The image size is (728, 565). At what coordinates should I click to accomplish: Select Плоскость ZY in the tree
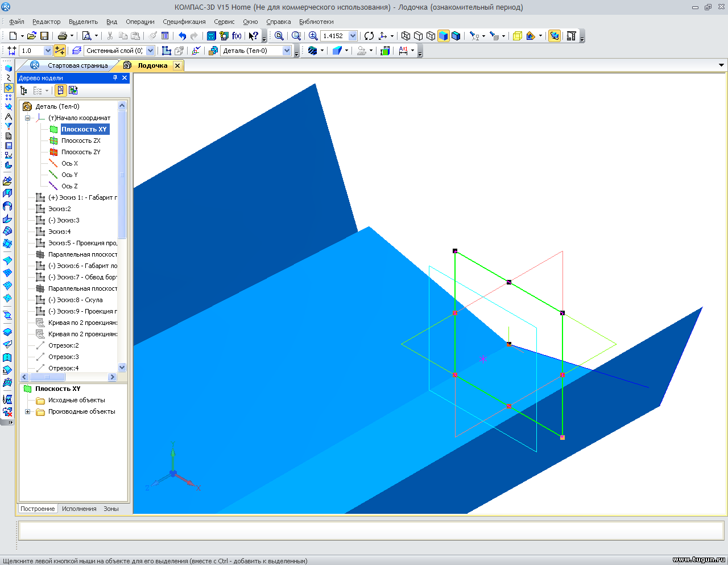coord(81,152)
